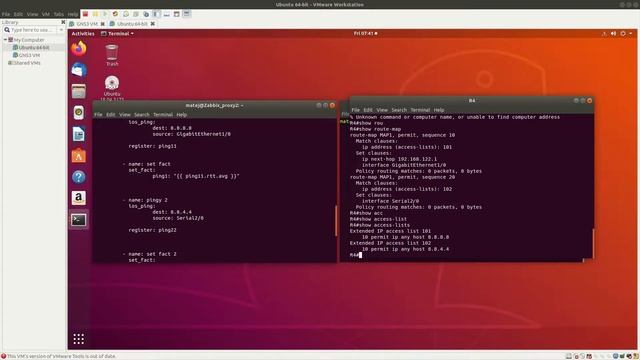Close the Library panel
Image resolution: width=640 pixels, height=360 pixels.
(x=63, y=22)
